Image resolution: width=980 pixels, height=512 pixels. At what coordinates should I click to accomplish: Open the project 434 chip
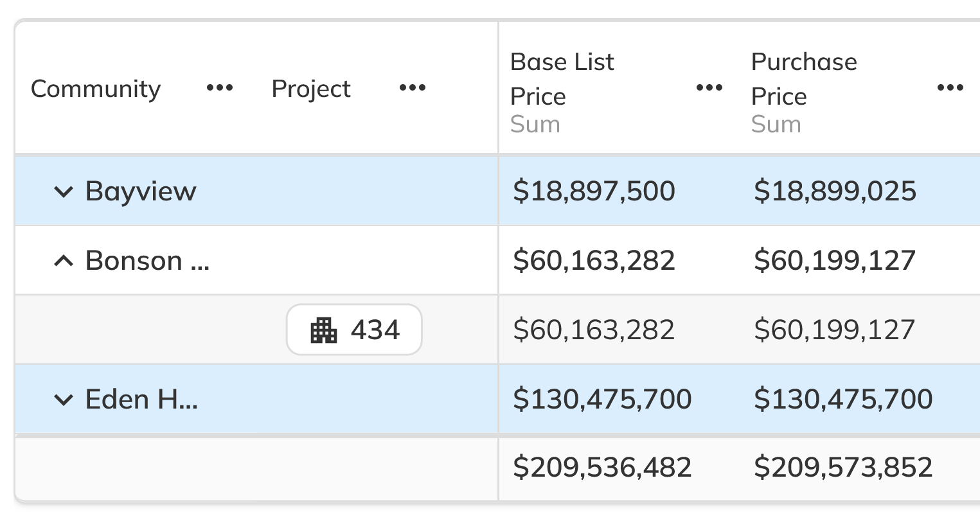(354, 330)
